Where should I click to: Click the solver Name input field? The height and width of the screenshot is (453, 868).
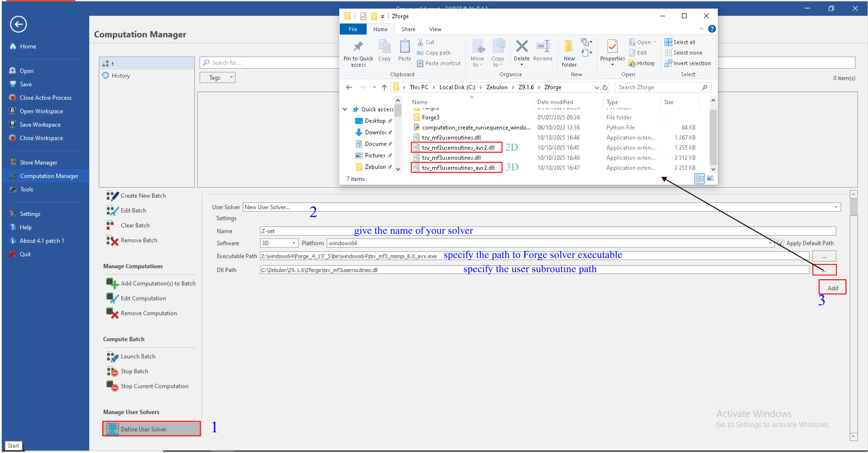pyautogui.click(x=547, y=231)
